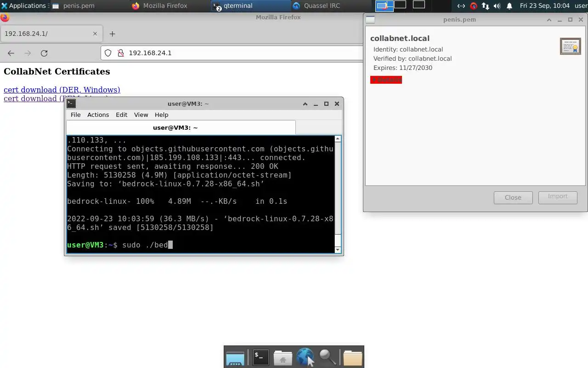
Task: Click the insecure connection padlock icon
Action: click(121, 53)
